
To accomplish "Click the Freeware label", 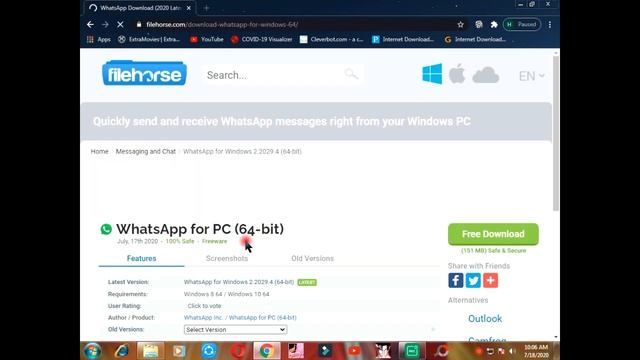I will point(214,241).
